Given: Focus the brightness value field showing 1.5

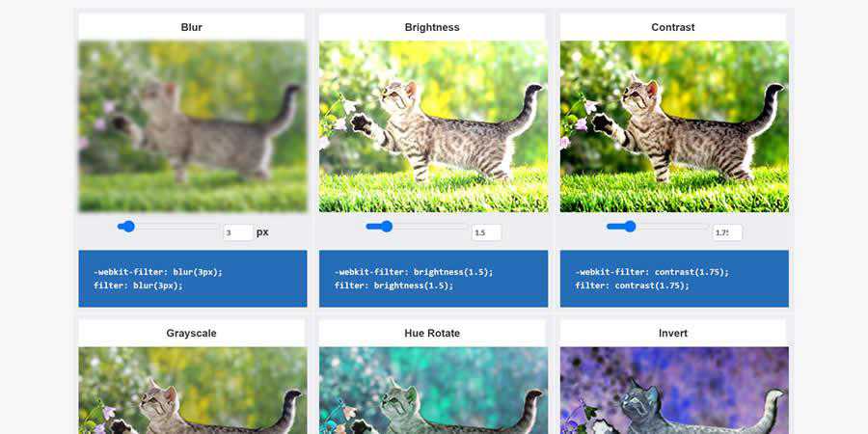Looking at the screenshot, I should pos(487,232).
